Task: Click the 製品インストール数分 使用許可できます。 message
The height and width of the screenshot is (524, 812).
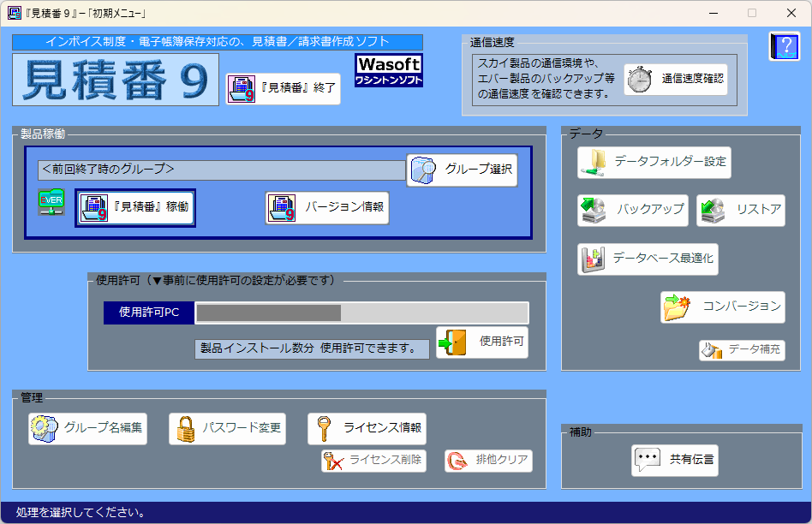Action: click(x=313, y=349)
